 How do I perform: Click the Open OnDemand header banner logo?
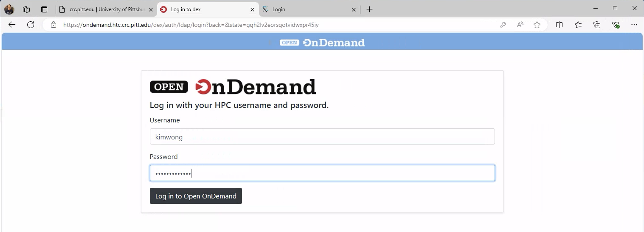click(322, 42)
